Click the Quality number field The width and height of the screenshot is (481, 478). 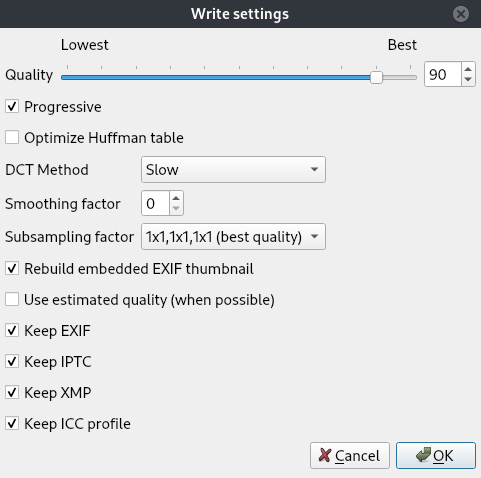coord(443,74)
